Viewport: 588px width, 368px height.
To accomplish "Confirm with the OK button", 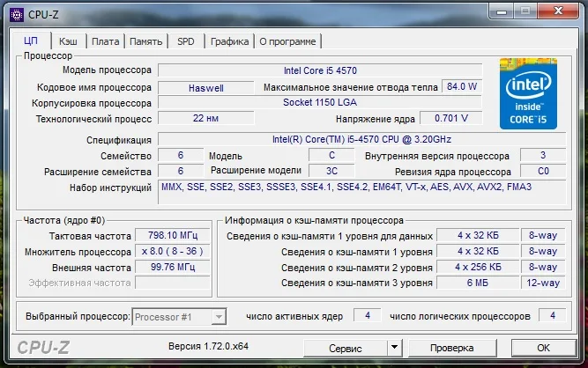I will tap(543, 348).
